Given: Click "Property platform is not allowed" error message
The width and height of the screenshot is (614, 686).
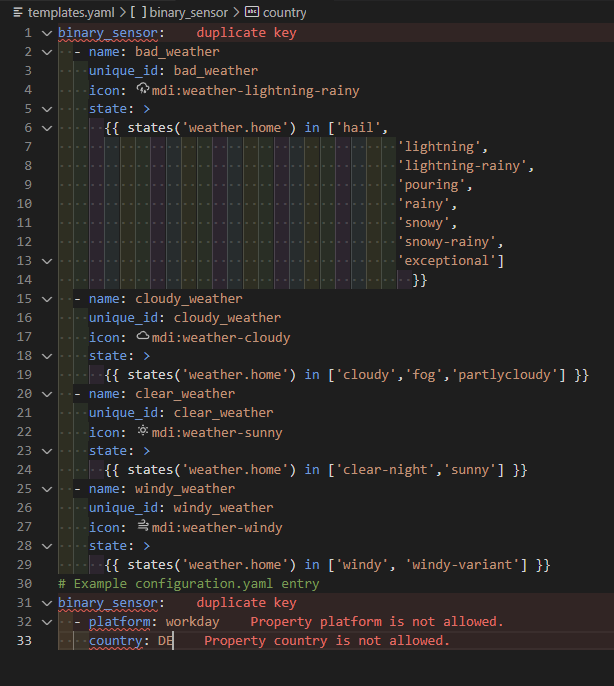Looking at the screenshot, I should (x=376, y=622).
